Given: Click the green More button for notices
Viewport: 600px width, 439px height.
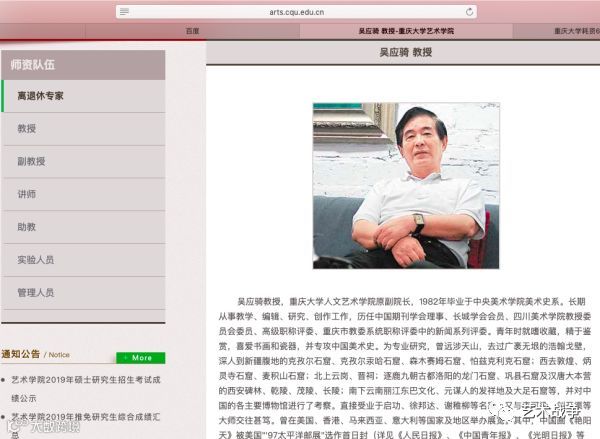Looking at the screenshot, I should point(141,357).
